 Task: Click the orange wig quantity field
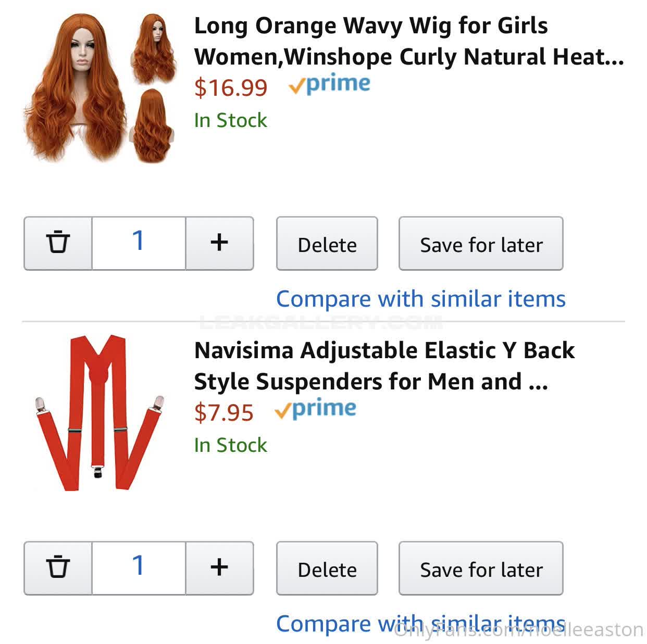(138, 243)
